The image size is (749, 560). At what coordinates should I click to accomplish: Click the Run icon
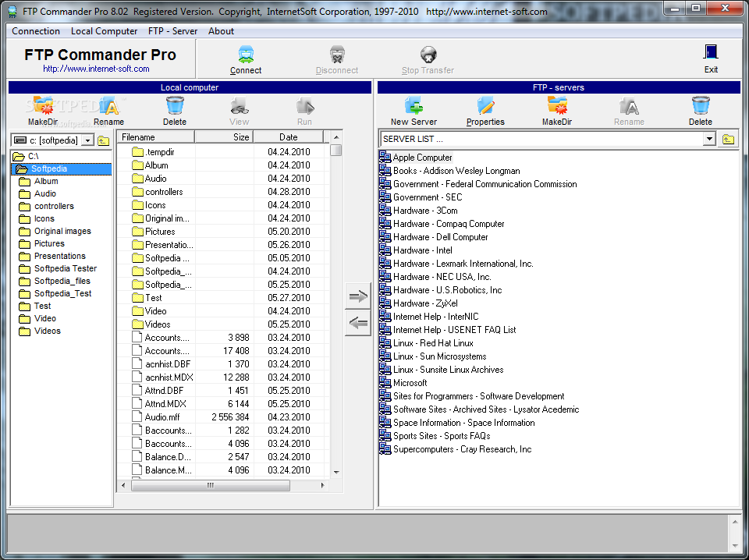[305, 106]
